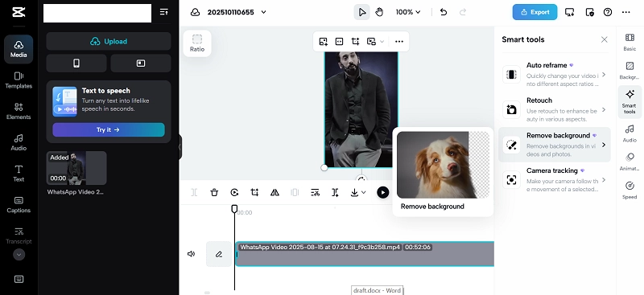Click the screen record icon button

pyautogui.click(x=141, y=64)
